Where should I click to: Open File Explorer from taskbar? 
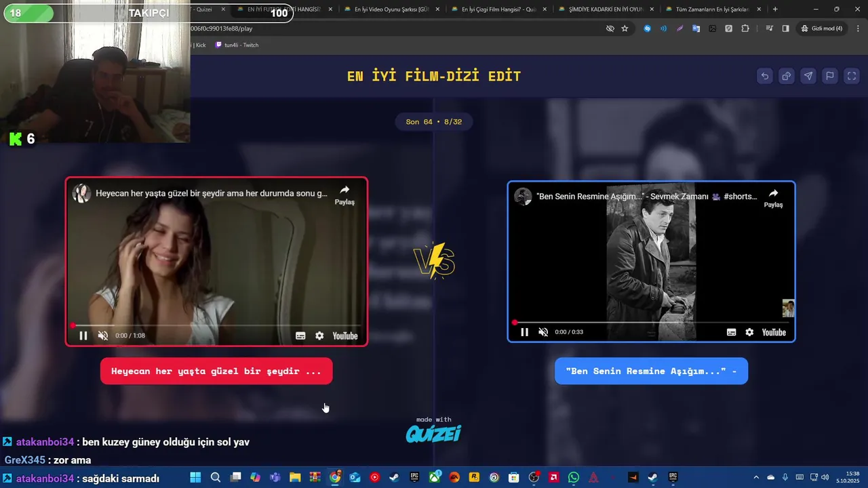[295, 477]
